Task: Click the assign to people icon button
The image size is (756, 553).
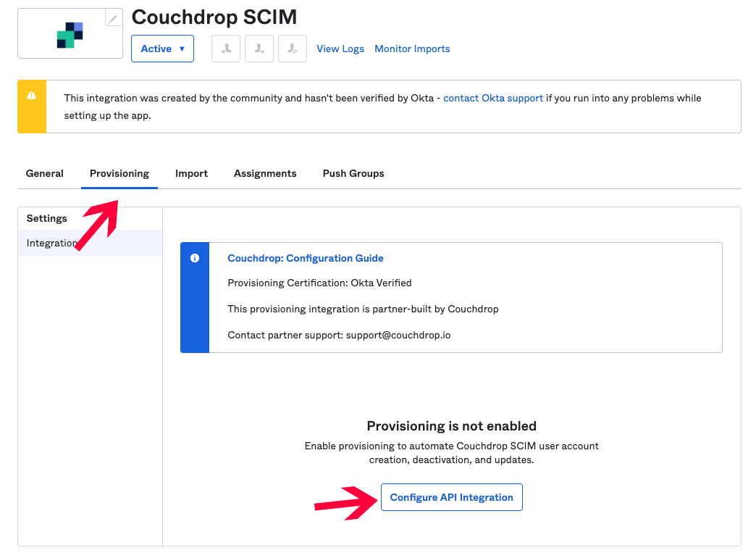Action: click(226, 49)
